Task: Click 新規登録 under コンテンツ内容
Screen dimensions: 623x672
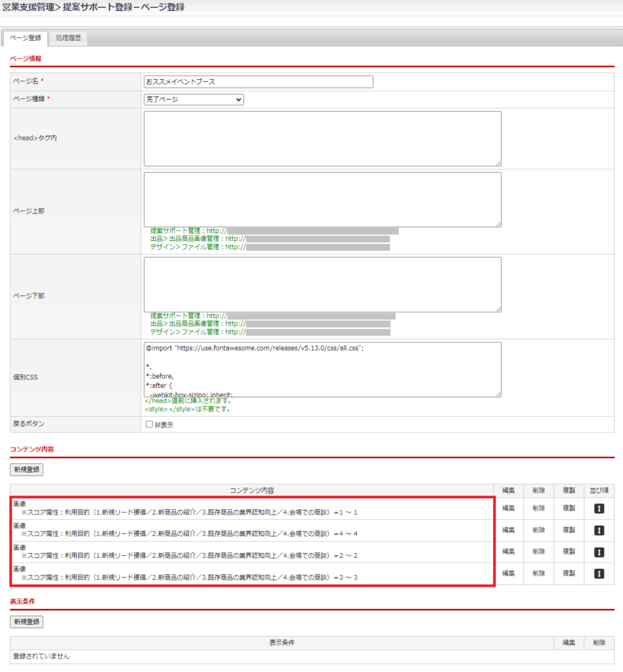Action: coord(26,470)
